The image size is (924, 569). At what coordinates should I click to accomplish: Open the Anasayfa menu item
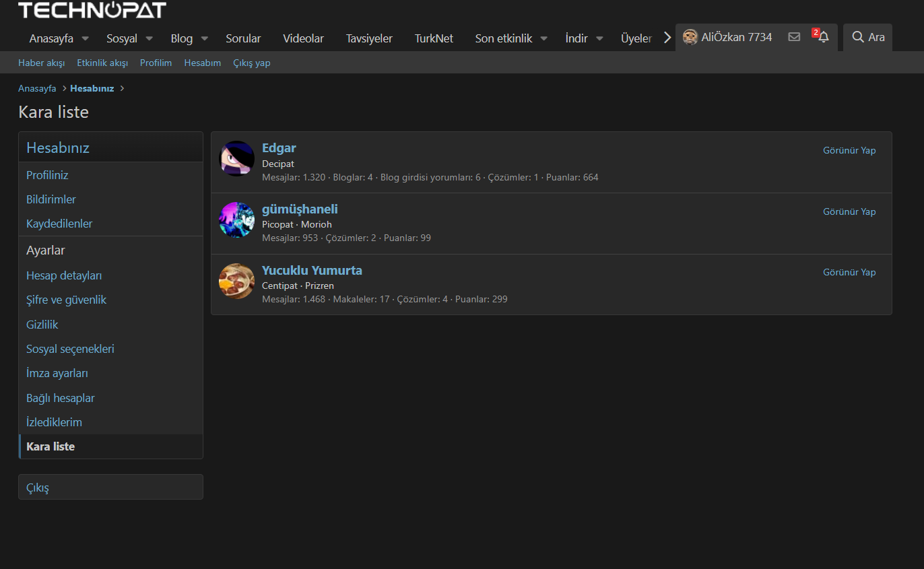51,38
